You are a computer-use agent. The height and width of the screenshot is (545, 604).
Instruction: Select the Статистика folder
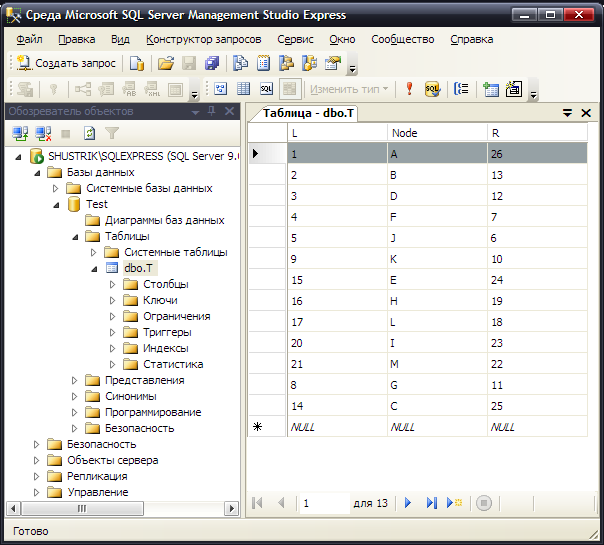pos(173,364)
